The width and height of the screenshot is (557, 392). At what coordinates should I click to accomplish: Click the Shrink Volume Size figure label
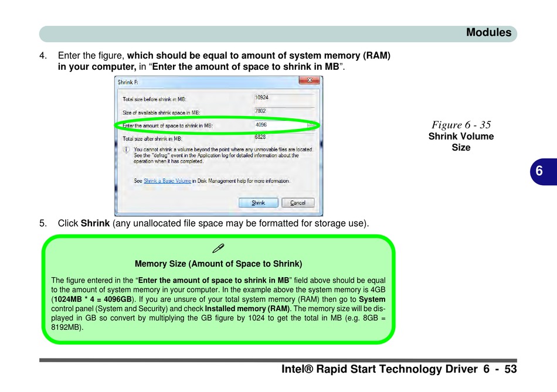pos(461,142)
